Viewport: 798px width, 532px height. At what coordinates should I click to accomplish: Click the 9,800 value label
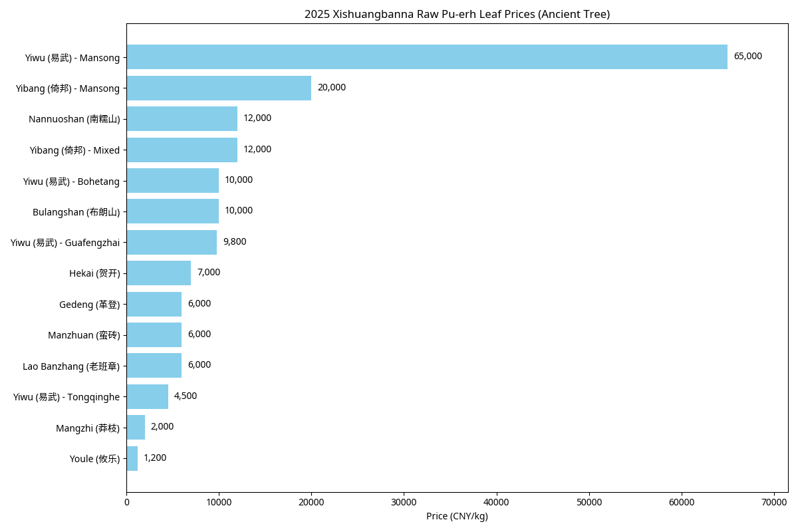click(235, 242)
